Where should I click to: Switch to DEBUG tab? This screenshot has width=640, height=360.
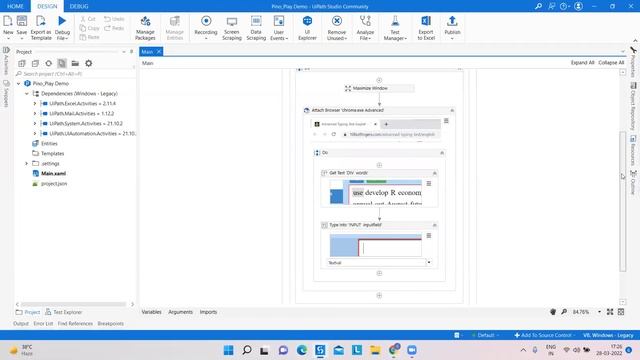[x=79, y=6]
